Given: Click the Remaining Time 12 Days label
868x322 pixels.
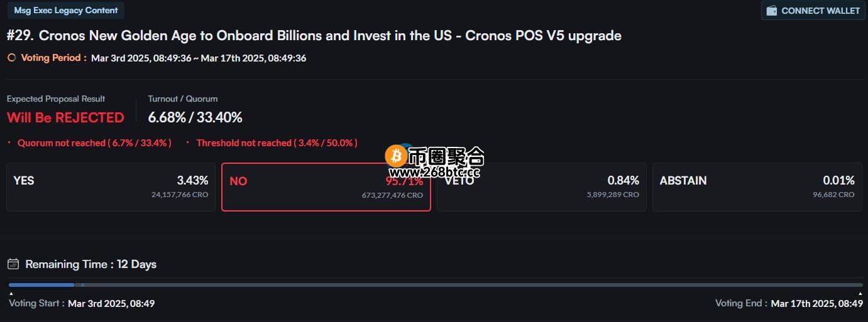Looking at the screenshot, I should 91,264.
